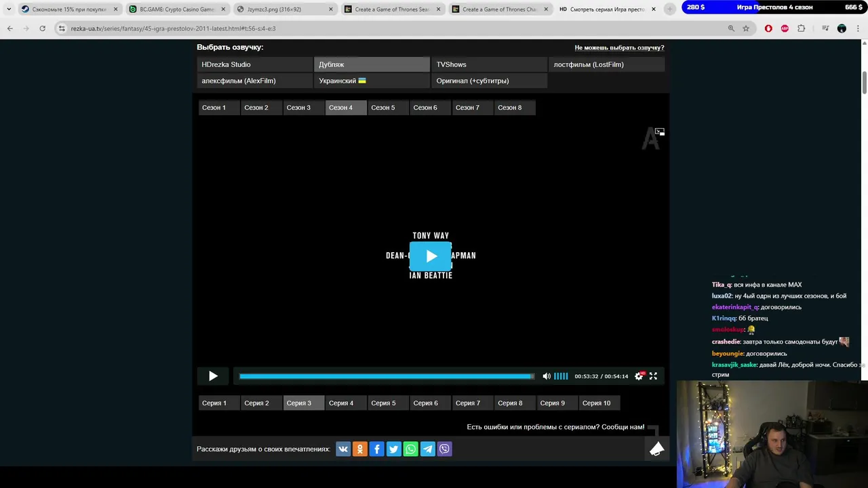Viewport: 868px width, 488px height.
Task: Start playback with the center play button
Action: click(x=431, y=256)
